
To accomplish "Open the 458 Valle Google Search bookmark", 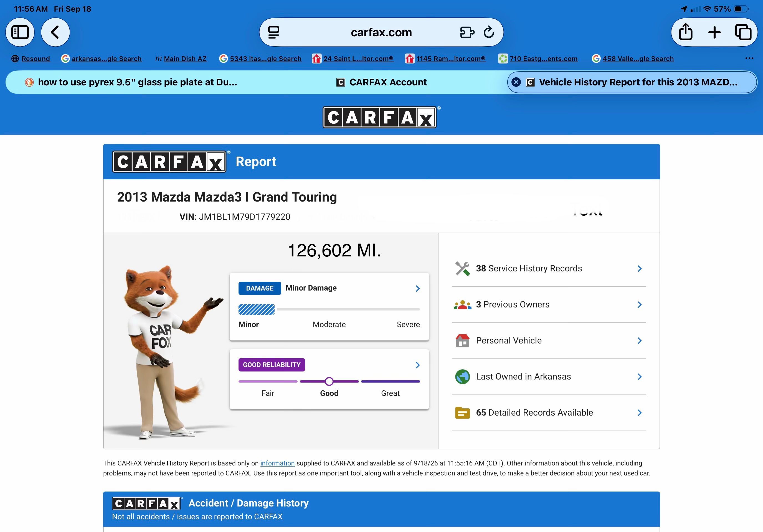I will [633, 58].
